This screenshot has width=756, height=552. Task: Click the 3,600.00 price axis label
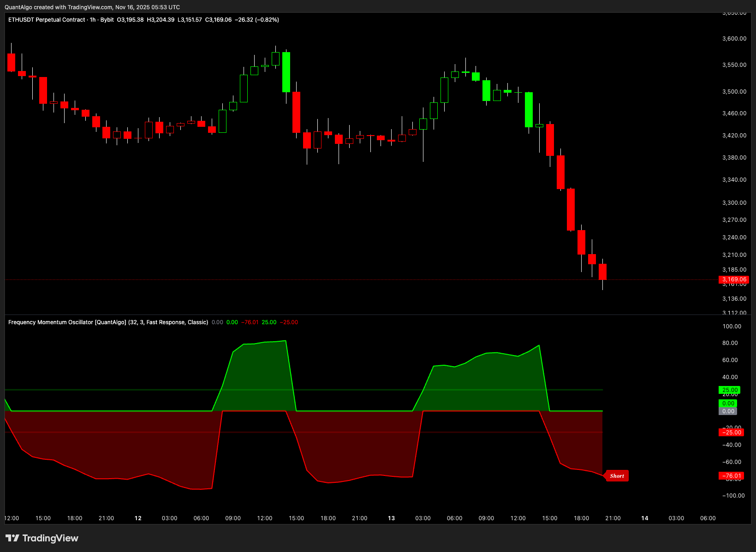click(734, 39)
